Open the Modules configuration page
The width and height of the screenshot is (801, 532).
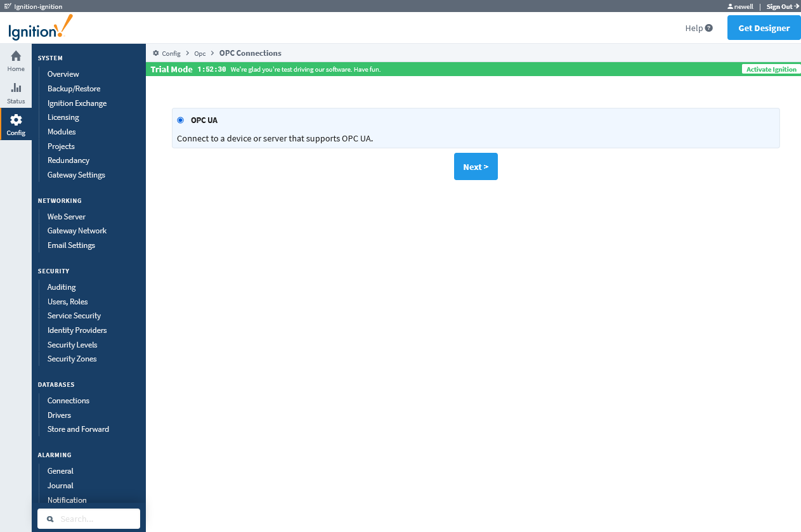(62, 132)
